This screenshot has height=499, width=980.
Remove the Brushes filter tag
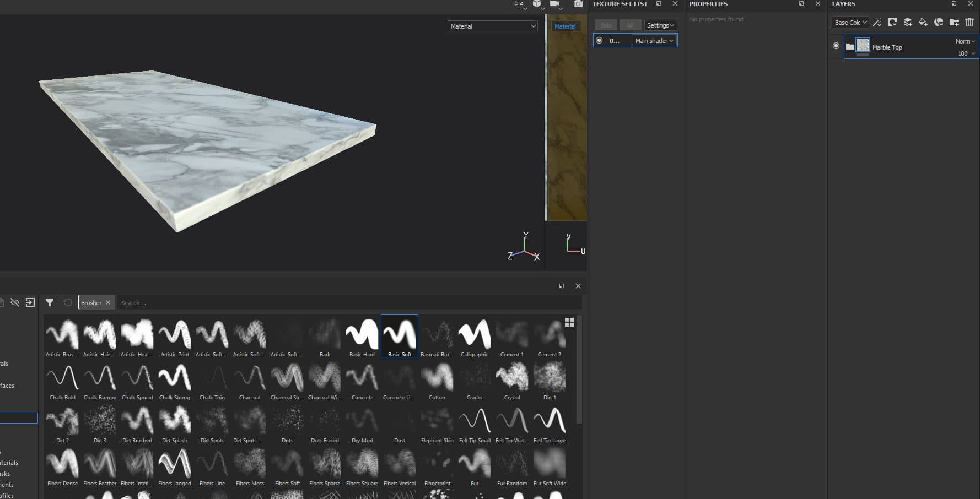click(108, 302)
